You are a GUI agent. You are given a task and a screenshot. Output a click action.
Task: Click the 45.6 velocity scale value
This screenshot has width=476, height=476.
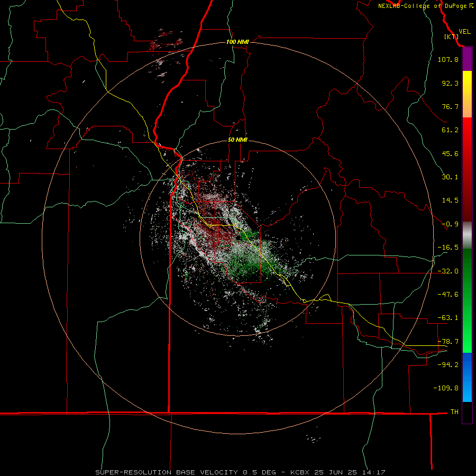pos(450,153)
